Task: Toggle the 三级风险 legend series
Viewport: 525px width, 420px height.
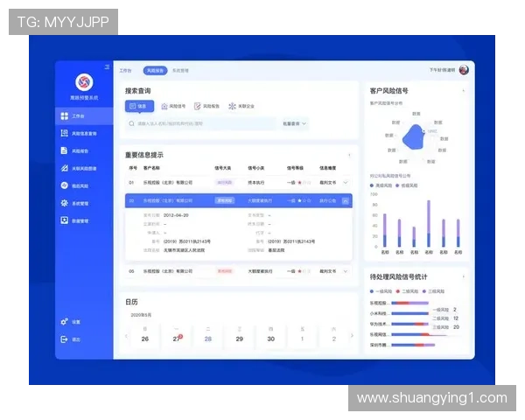Action: tap(434, 291)
